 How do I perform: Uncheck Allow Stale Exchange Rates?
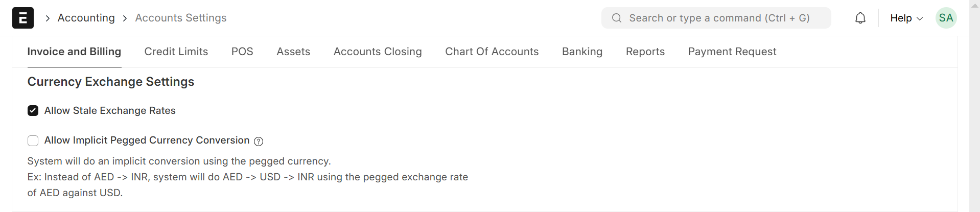point(33,111)
